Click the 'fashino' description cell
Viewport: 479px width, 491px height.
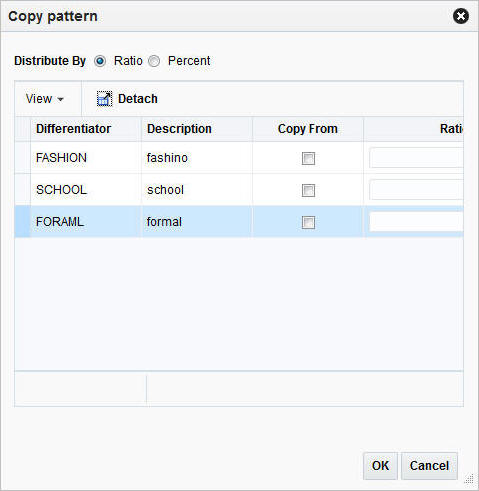pyautogui.click(x=197, y=158)
